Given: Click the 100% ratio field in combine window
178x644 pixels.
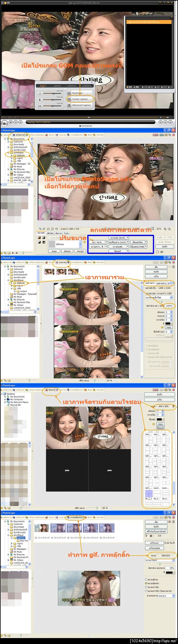Looking at the screenshot, I should coord(169,306).
